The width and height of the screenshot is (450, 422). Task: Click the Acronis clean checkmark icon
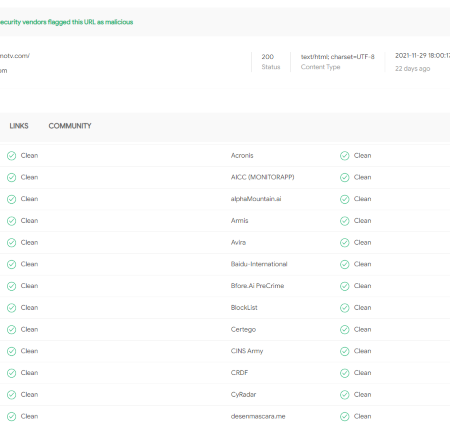pos(345,156)
